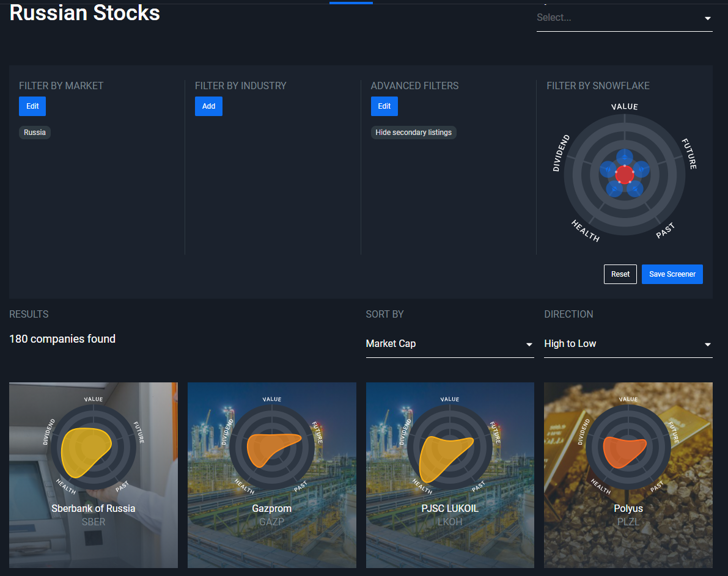
Task: Click the Sberbank yellow snowflake chart
Action: [85, 451]
